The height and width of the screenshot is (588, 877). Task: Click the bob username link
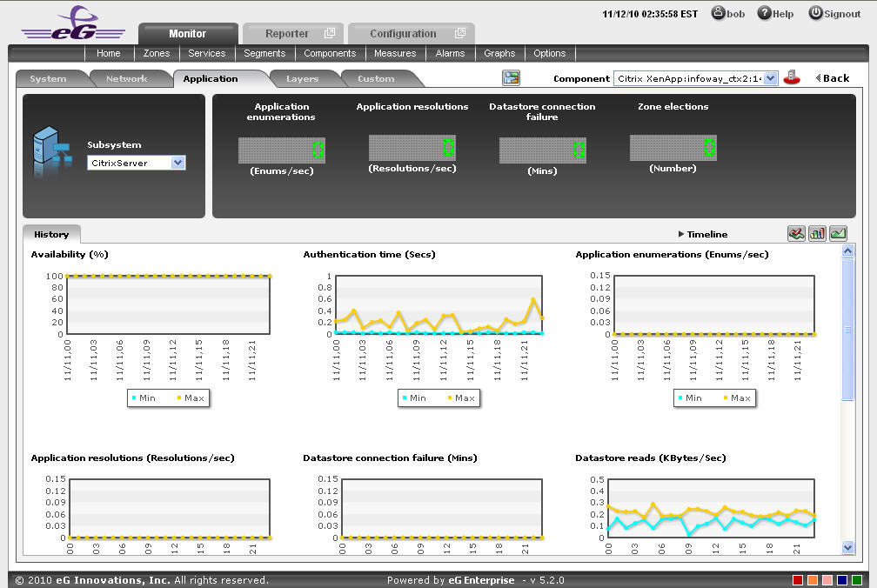point(735,14)
